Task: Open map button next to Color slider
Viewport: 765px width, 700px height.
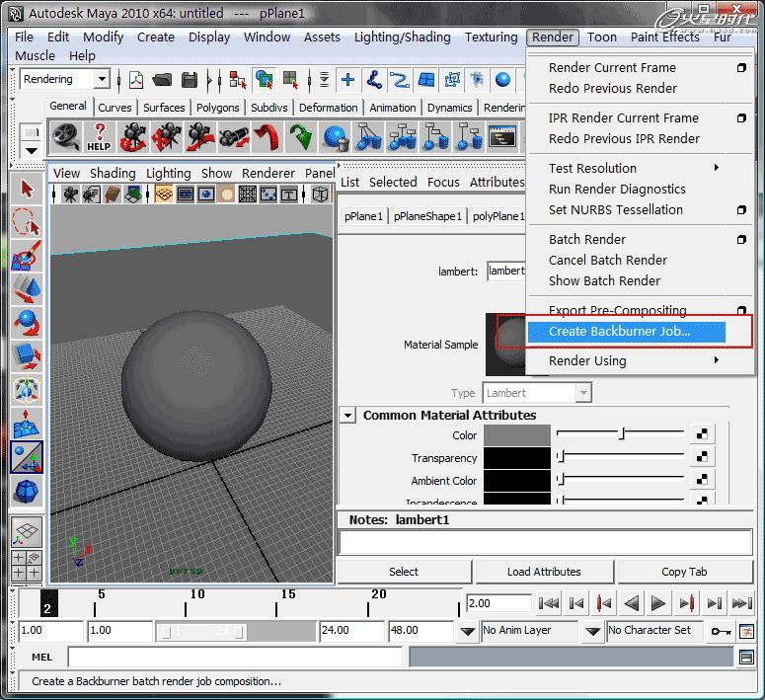Action: [701, 434]
